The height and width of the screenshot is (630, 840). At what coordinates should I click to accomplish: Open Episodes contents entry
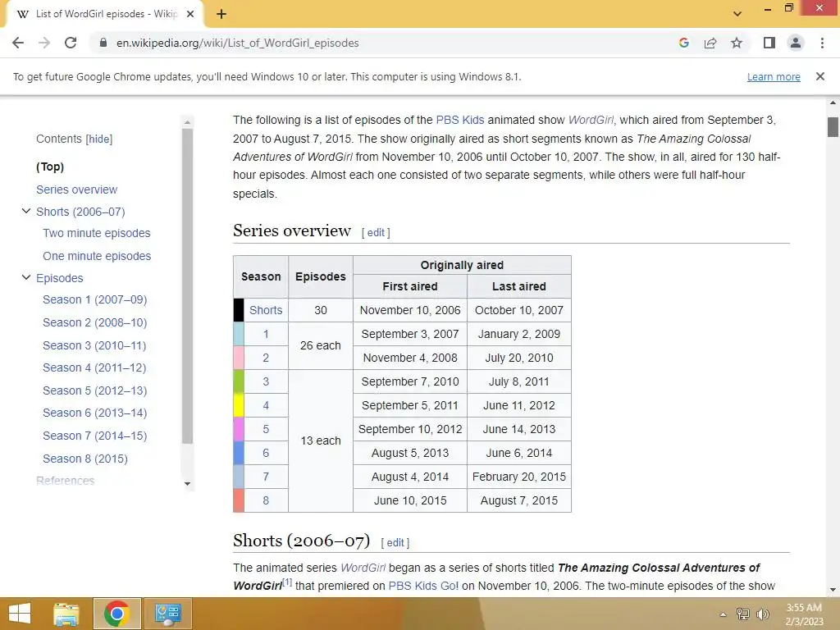[x=59, y=278]
